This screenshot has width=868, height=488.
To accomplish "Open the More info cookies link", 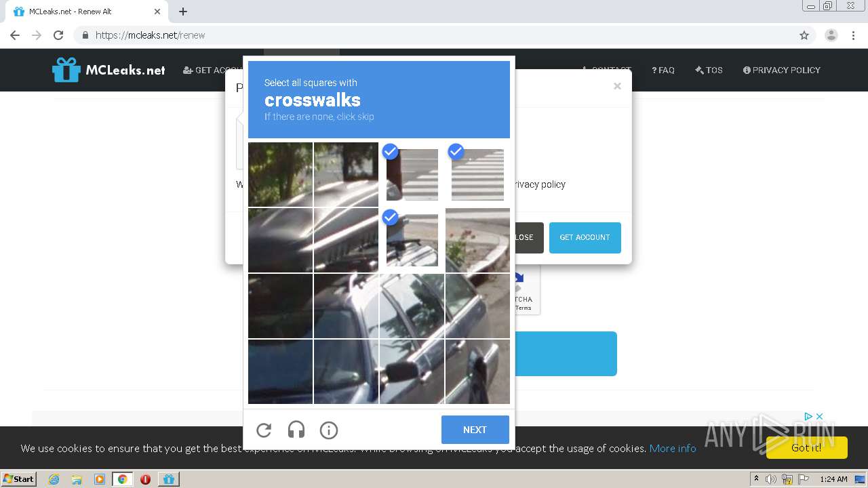I will 672,448.
